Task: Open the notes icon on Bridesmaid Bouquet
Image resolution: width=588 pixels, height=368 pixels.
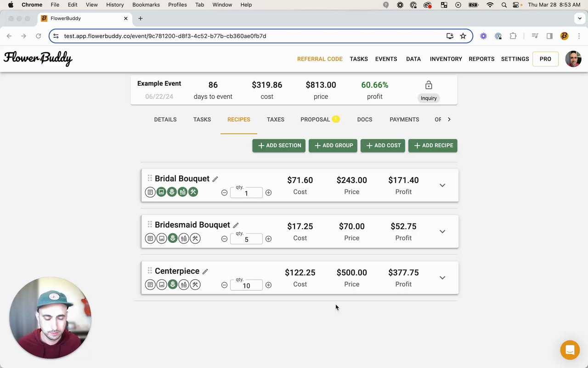Action: 150,238
